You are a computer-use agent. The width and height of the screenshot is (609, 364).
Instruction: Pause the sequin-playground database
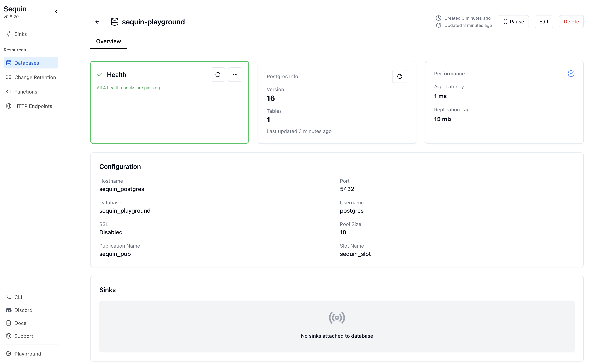(x=513, y=22)
